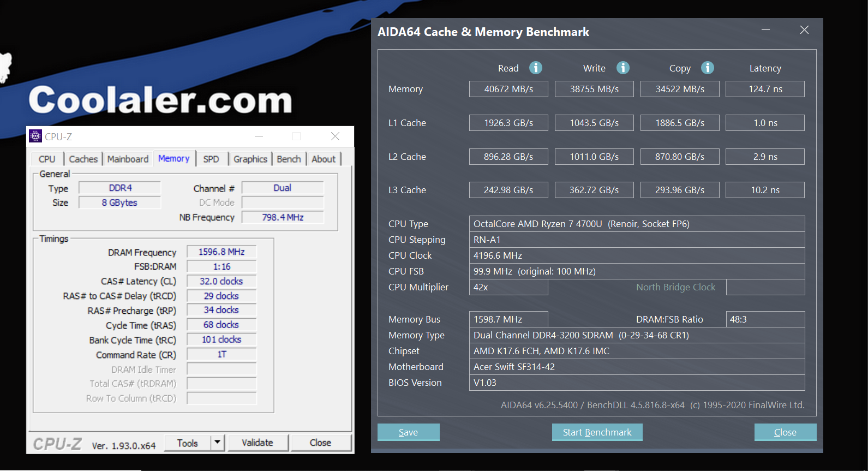
Task: Open the About tab in CPU-Z
Action: (324, 159)
